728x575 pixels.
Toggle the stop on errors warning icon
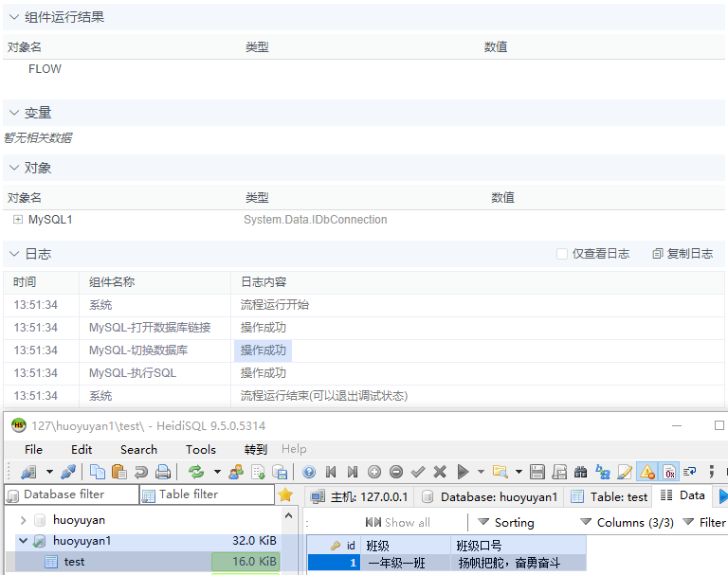click(646, 472)
